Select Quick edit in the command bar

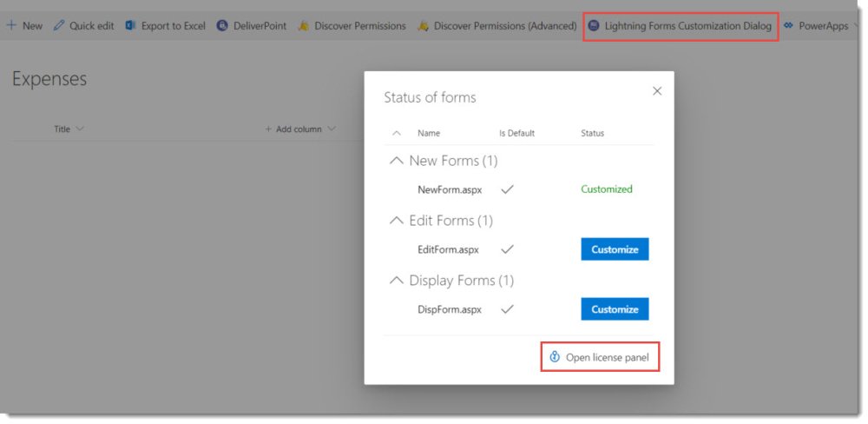pyautogui.click(x=84, y=25)
